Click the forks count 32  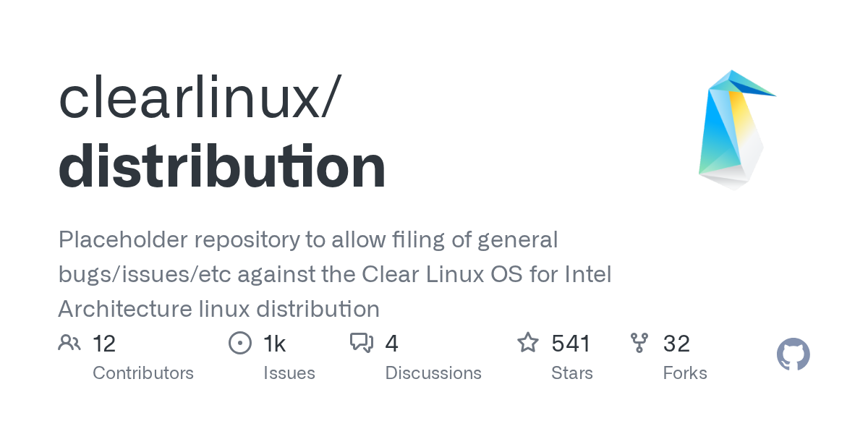[x=676, y=344]
